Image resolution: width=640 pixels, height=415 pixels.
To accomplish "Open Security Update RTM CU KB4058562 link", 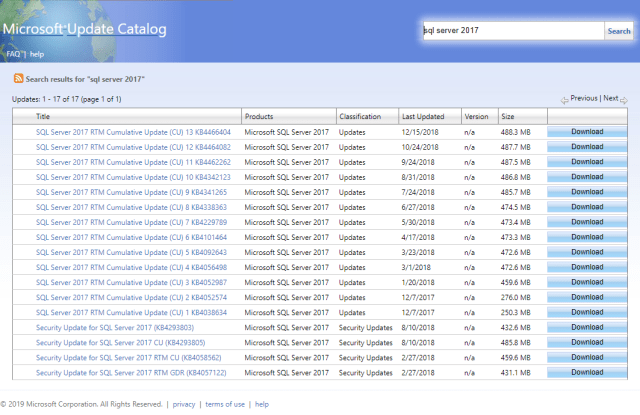I will [x=129, y=358].
